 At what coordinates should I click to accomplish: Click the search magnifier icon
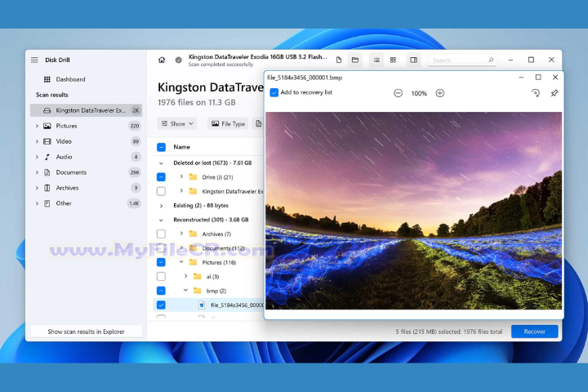491,60
